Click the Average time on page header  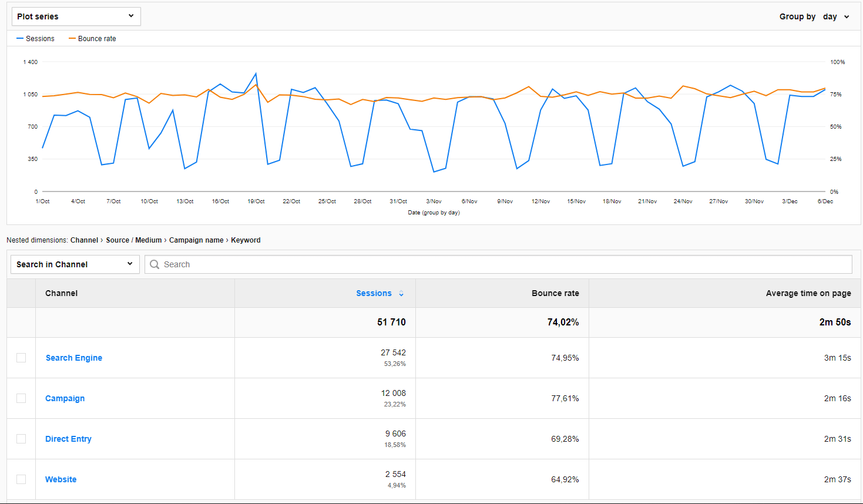(808, 293)
